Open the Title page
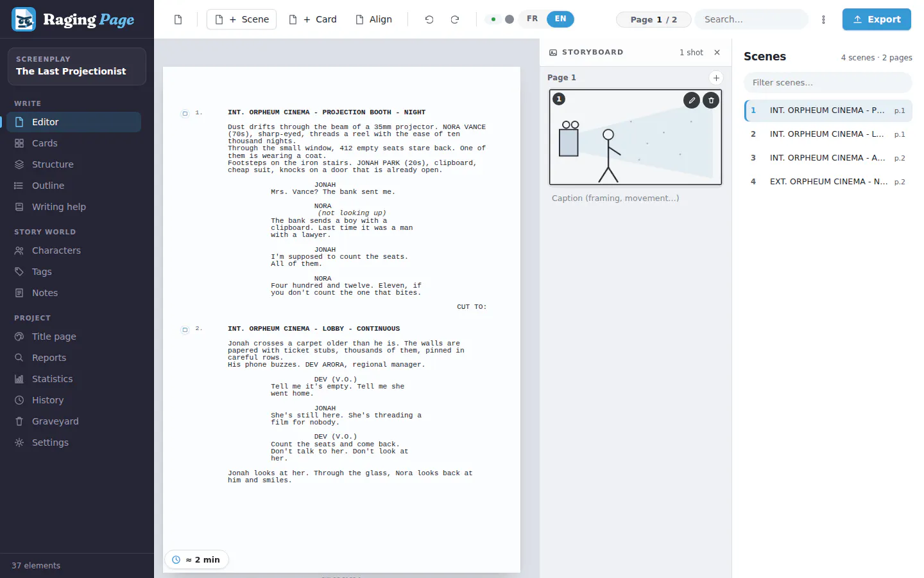The height and width of the screenshot is (578, 924). (x=74, y=337)
